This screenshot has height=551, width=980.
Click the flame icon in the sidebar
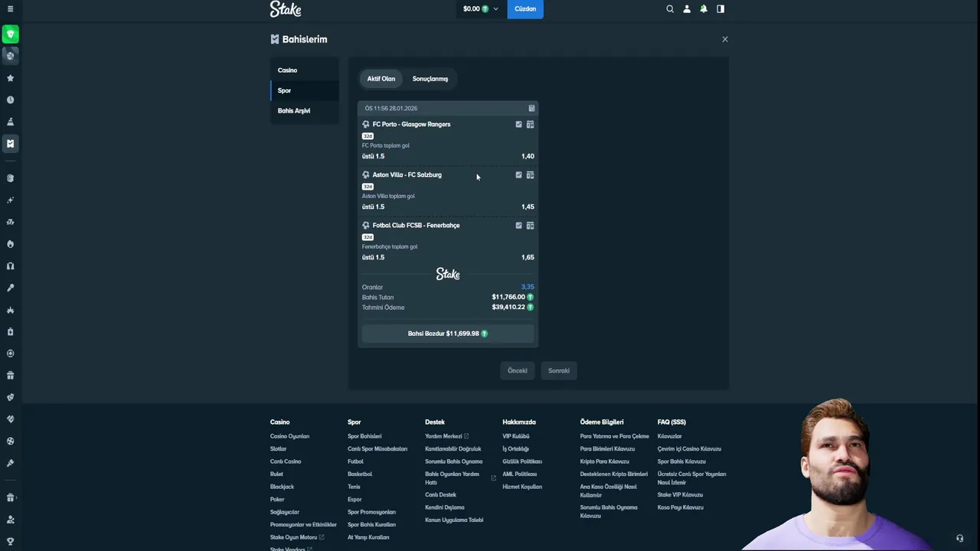[10, 244]
